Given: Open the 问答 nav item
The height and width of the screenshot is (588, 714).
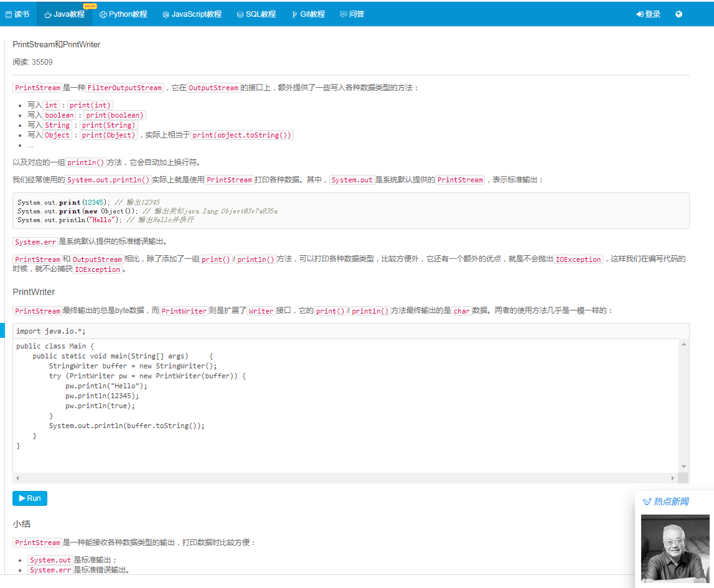Looking at the screenshot, I should pos(352,14).
